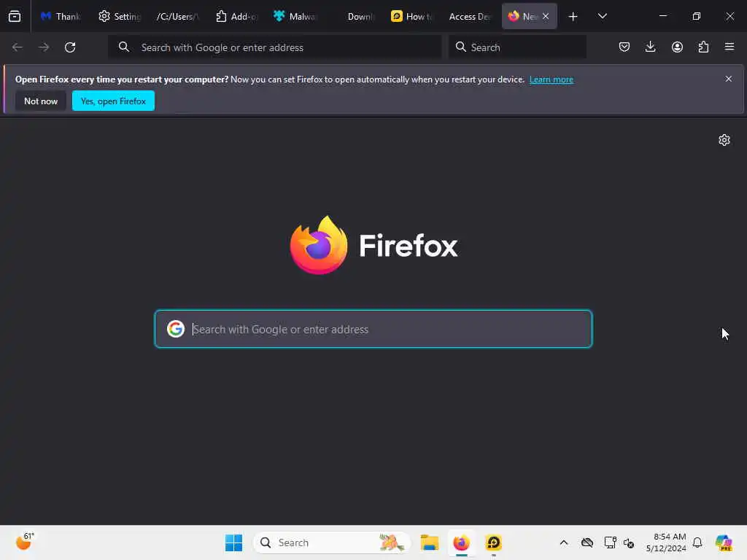This screenshot has width=747, height=560.
Task: Open Save to Pocket icon
Action: pyautogui.click(x=624, y=47)
